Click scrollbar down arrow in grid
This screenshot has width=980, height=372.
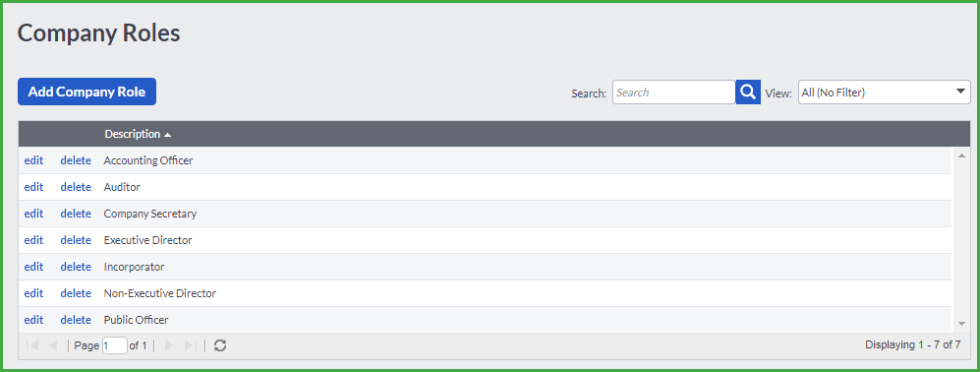tap(962, 323)
